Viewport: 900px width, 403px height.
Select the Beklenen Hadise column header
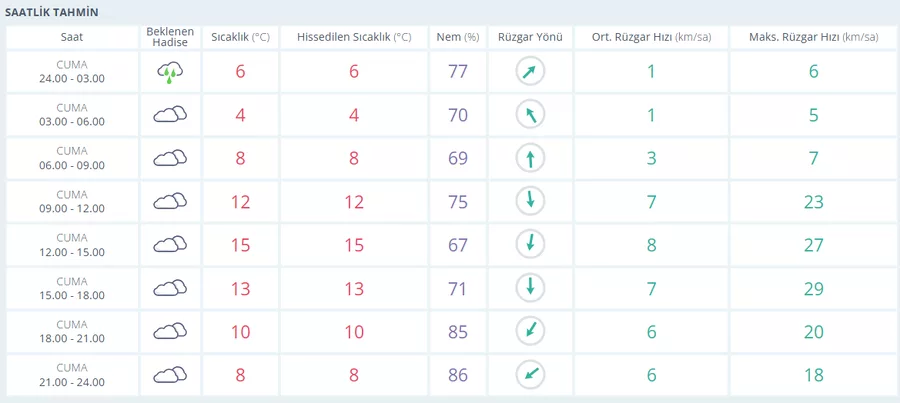(x=170, y=37)
